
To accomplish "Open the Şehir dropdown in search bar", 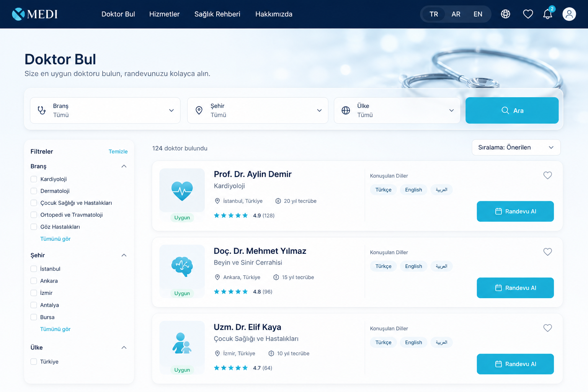I will point(258,110).
